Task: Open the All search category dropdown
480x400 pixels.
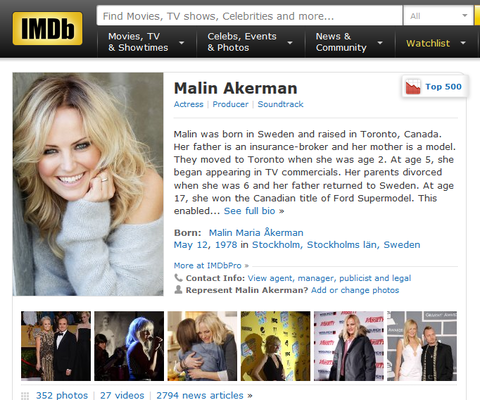Action: point(438,16)
